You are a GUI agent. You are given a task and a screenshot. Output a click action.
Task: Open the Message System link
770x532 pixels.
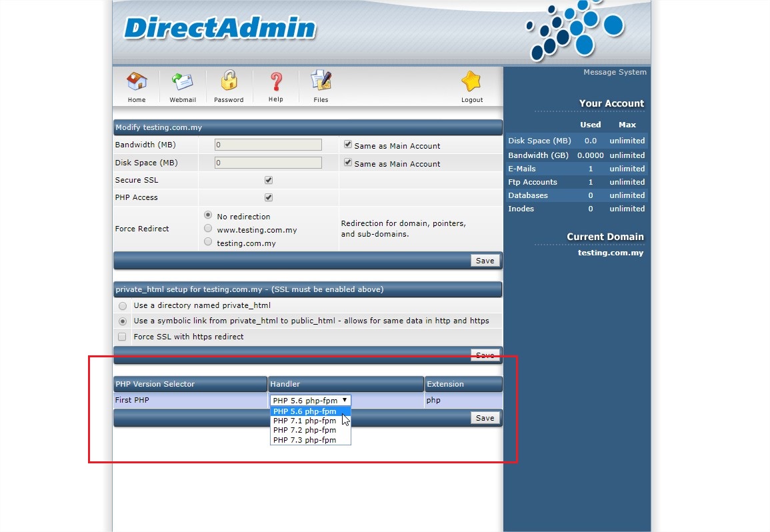(615, 72)
